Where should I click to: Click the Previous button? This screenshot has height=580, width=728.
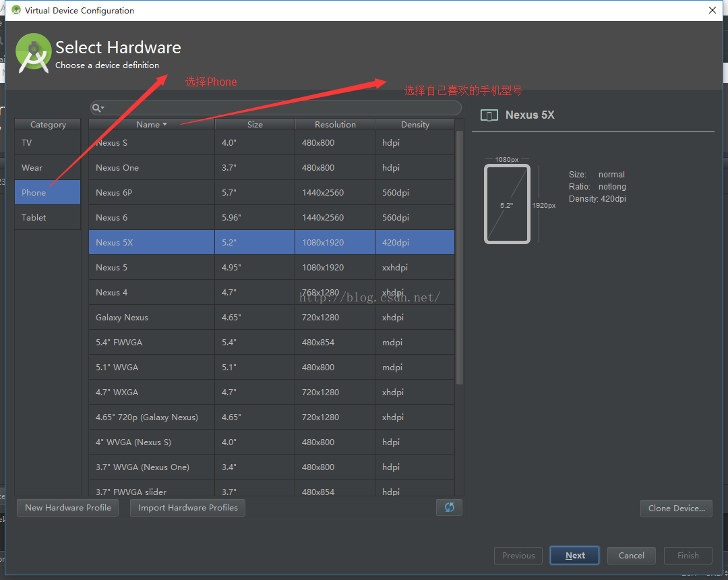518,556
